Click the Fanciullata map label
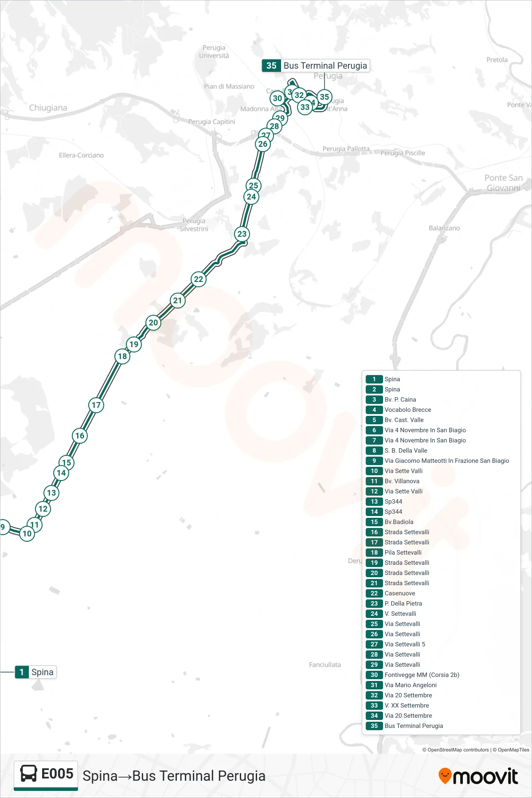Image resolution: width=532 pixels, height=798 pixels. pos(325,665)
